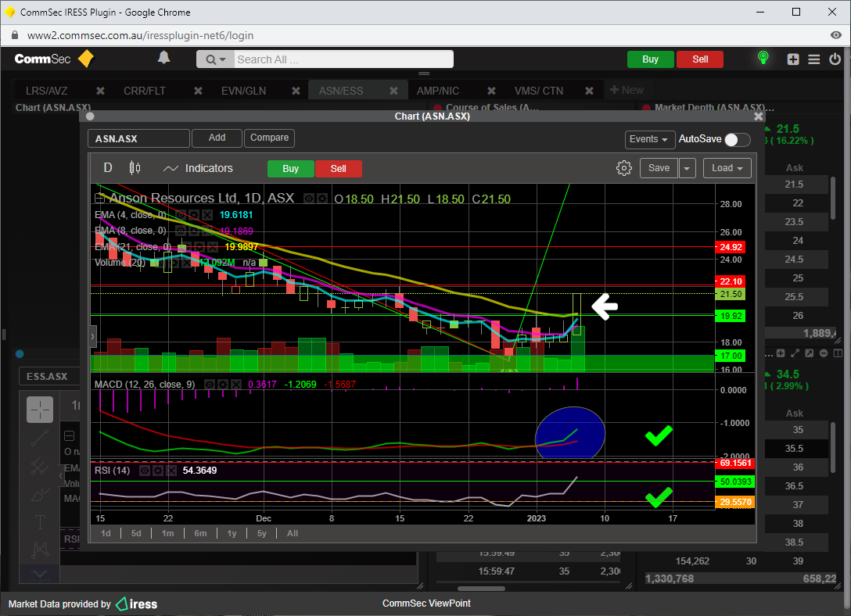
Task: Open settings gear for EMA (8, close, 0)
Action: (x=194, y=231)
